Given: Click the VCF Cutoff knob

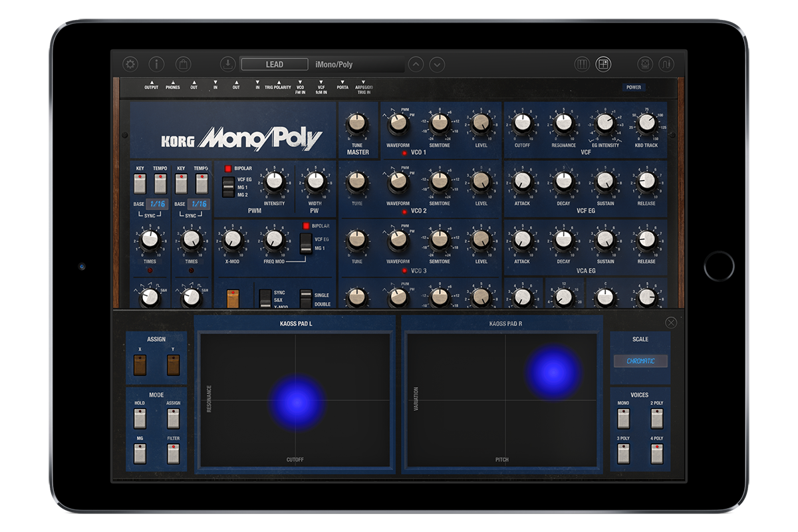Looking at the screenshot, I should tap(522, 123).
